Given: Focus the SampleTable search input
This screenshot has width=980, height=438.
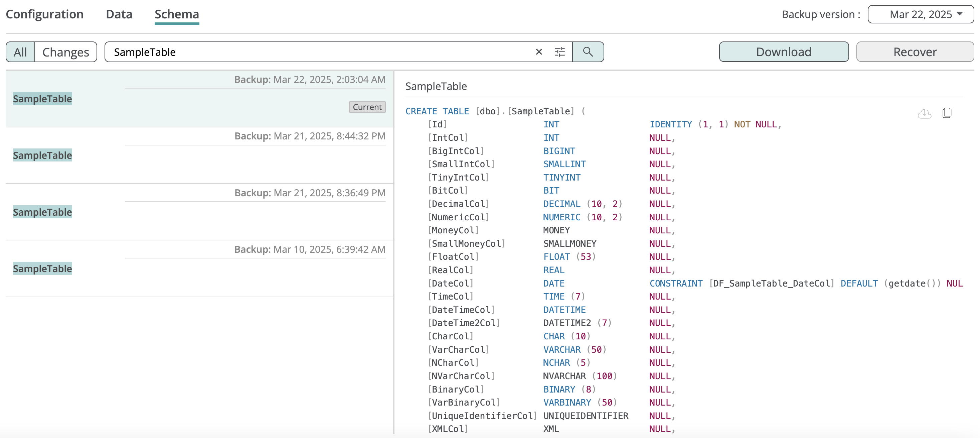Looking at the screenshot, I should pos(320,52).
